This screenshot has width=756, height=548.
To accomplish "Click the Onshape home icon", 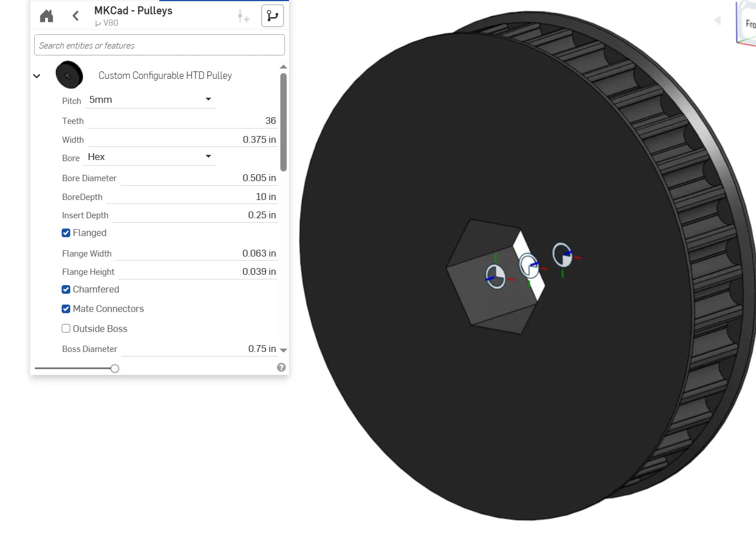I will tap(46, 15).
